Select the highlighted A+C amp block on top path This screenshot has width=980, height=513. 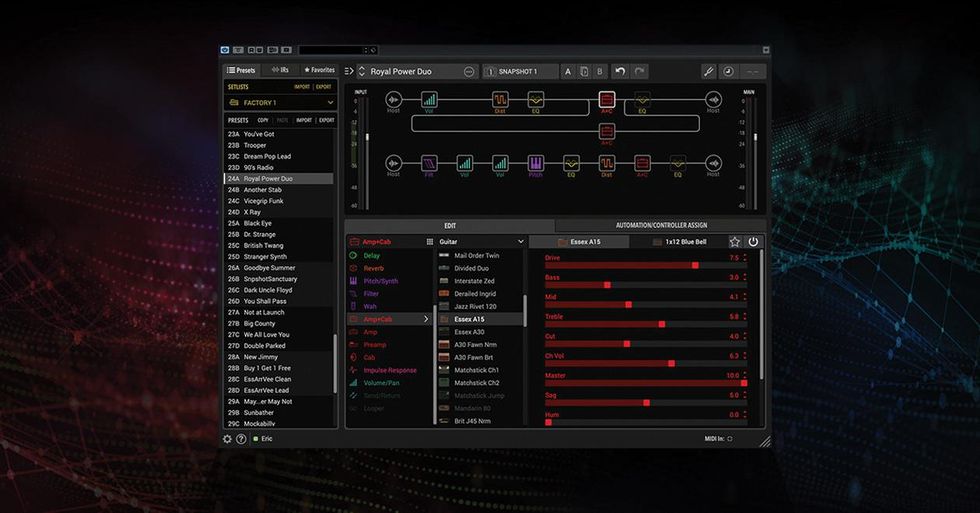click(607, 99)
